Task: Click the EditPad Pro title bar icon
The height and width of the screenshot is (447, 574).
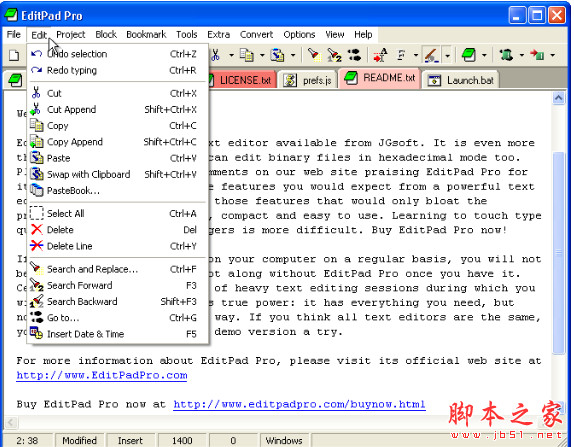Action: click(11, 15)
